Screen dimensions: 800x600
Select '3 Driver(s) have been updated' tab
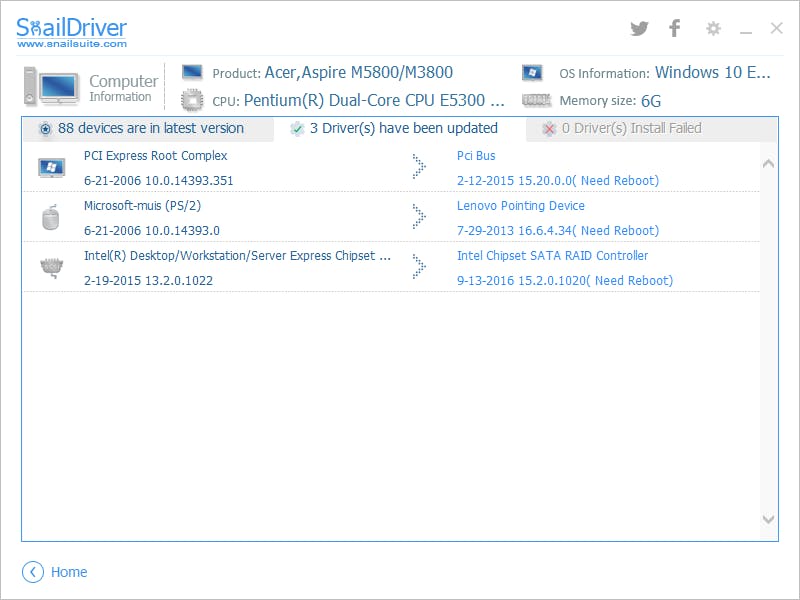click(x=399, y=129)
